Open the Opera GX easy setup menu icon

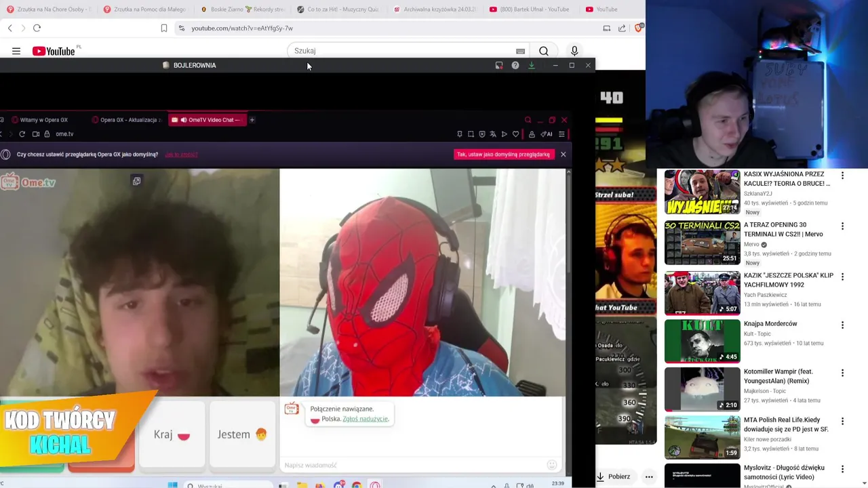[561, 134]
